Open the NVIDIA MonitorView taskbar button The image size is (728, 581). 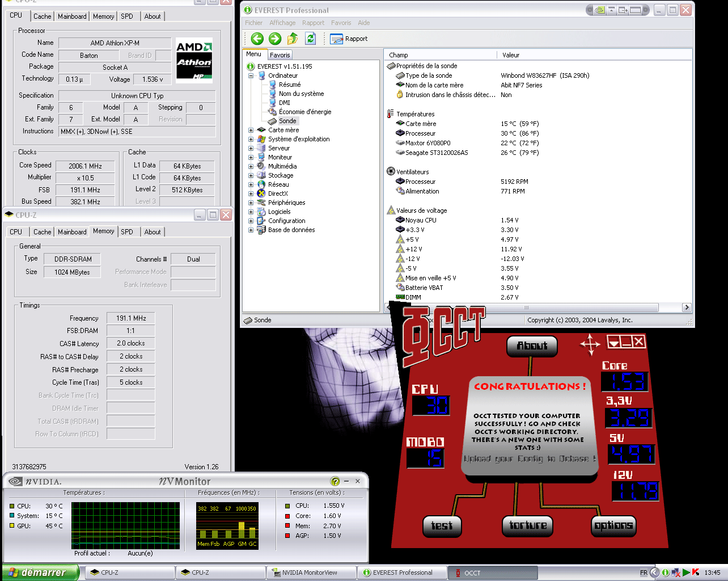point(311,572)
